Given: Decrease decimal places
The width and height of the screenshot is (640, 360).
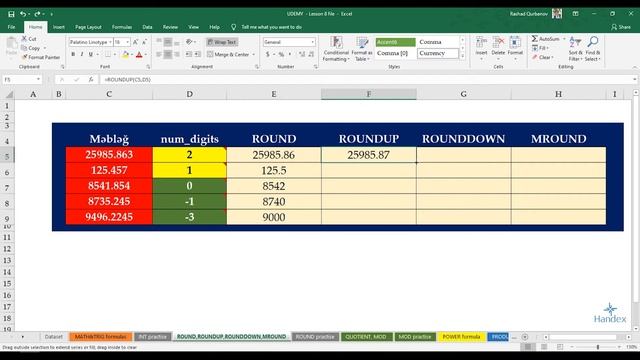Looking at the screenshot, I should [311, 54].
